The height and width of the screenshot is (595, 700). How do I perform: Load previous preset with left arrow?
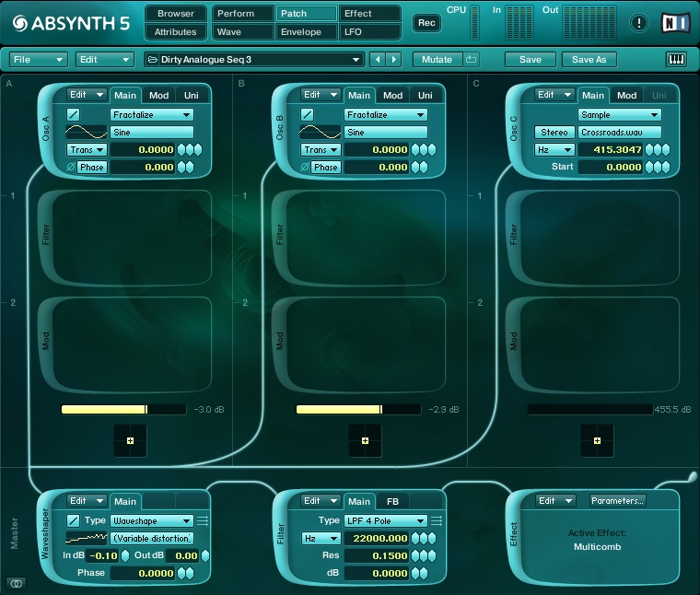378,59
